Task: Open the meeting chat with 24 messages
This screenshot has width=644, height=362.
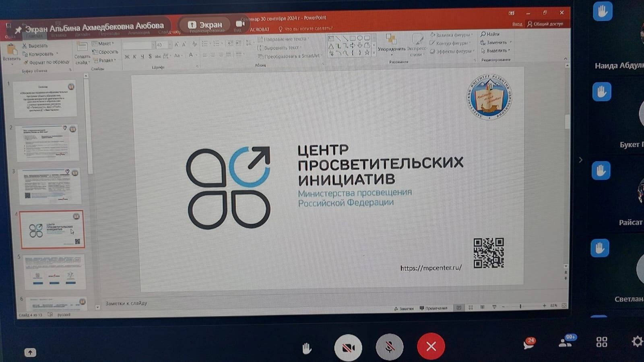Action: (x=529, y=343)
